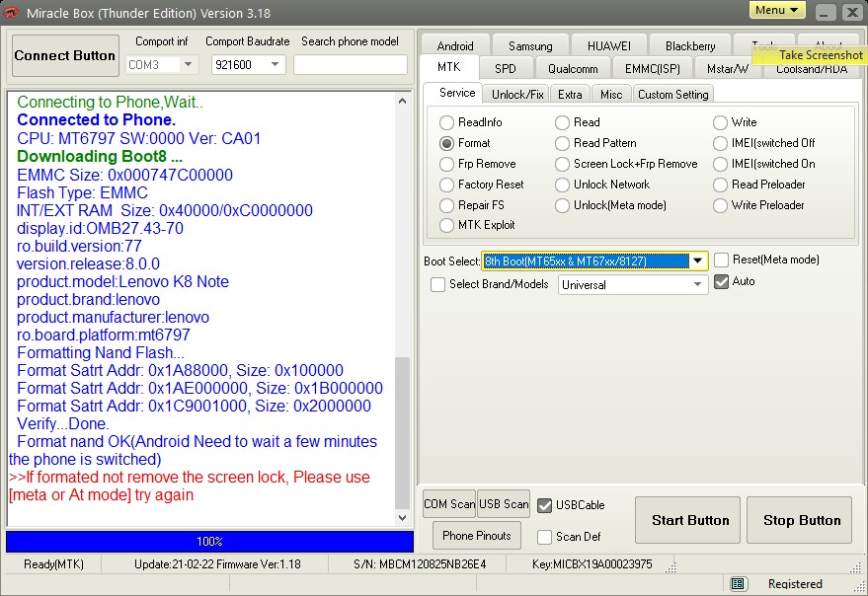Open the EMMC(ISP) tab
868x596 pixels.
point(653,69)
